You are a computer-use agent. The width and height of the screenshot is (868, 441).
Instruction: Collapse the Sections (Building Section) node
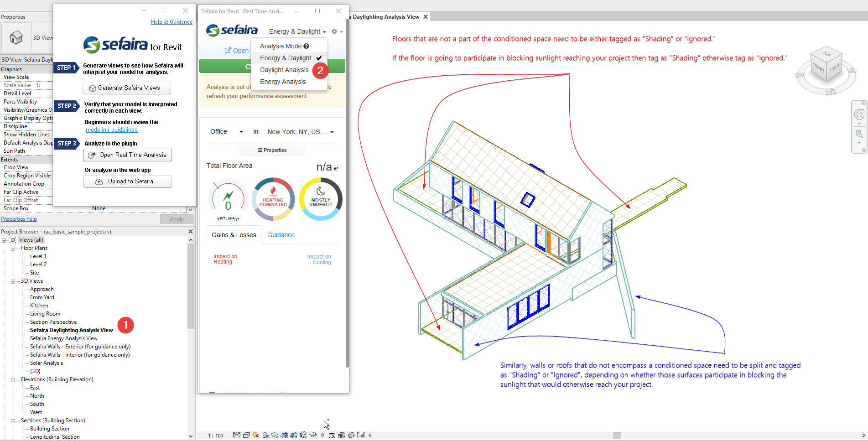pos(13,421)
